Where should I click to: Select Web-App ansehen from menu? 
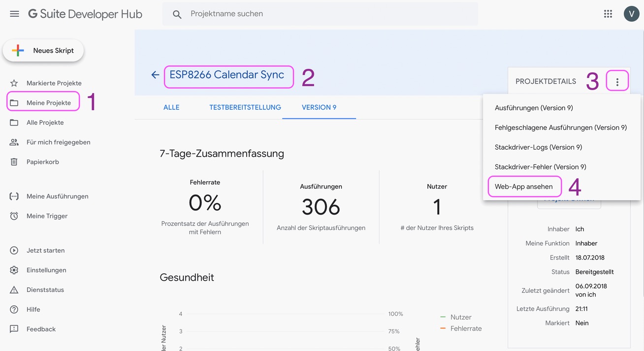pyautogui.click(x=523, y=187)
